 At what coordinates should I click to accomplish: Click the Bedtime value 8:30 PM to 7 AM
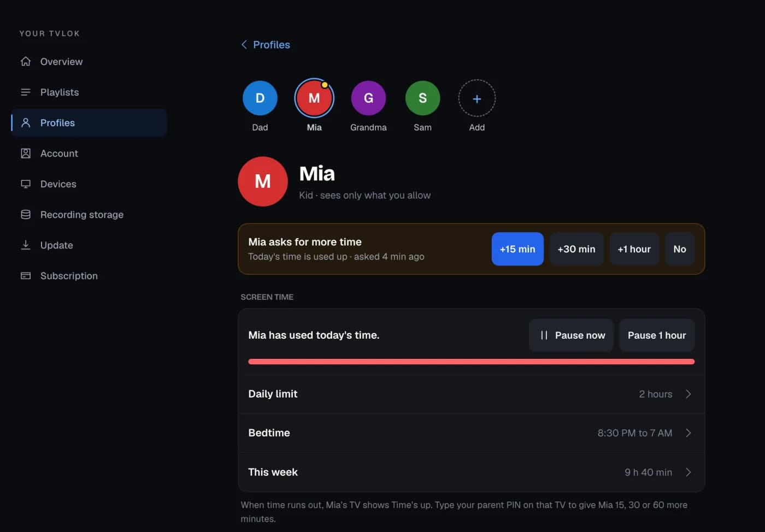[635, 433]
